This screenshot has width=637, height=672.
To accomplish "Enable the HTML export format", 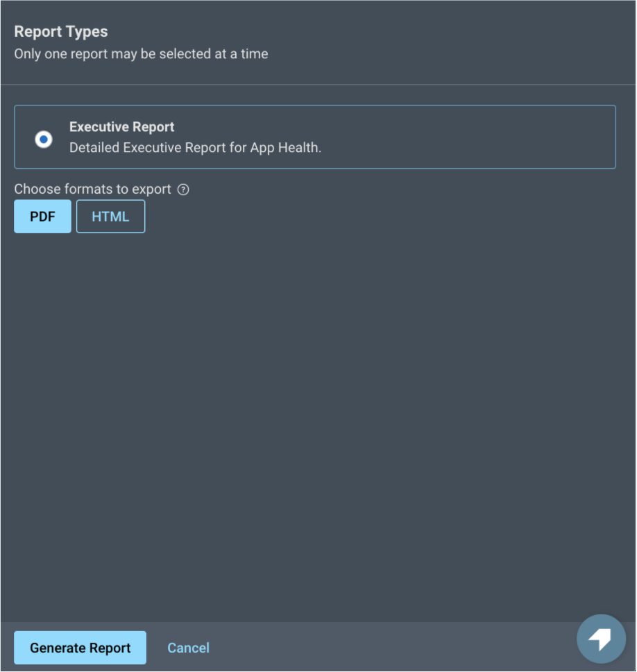I will point(110,217).
